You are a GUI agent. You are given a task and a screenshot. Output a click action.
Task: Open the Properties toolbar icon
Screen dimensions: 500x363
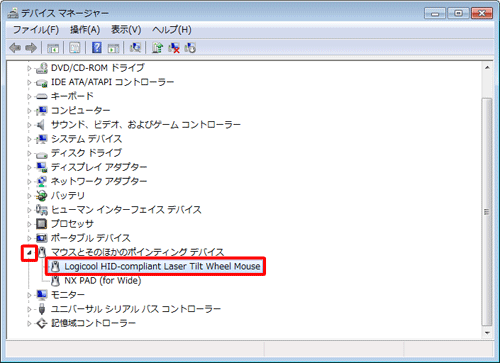(75, 48)
